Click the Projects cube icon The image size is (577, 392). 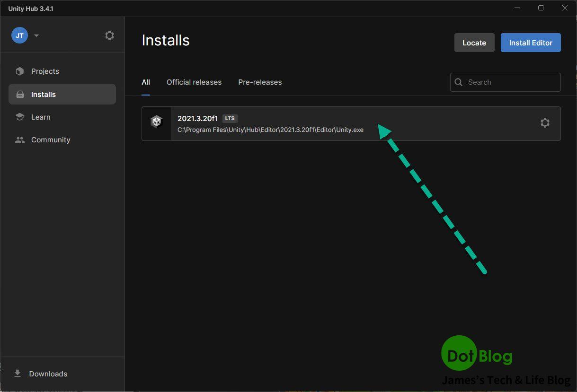(x=19, y=71)
